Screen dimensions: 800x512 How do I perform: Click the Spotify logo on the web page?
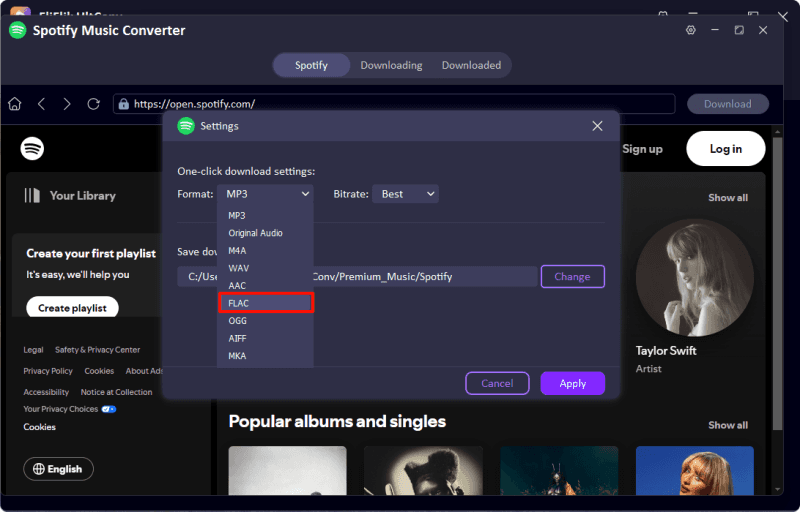click(x=32, y=149)
